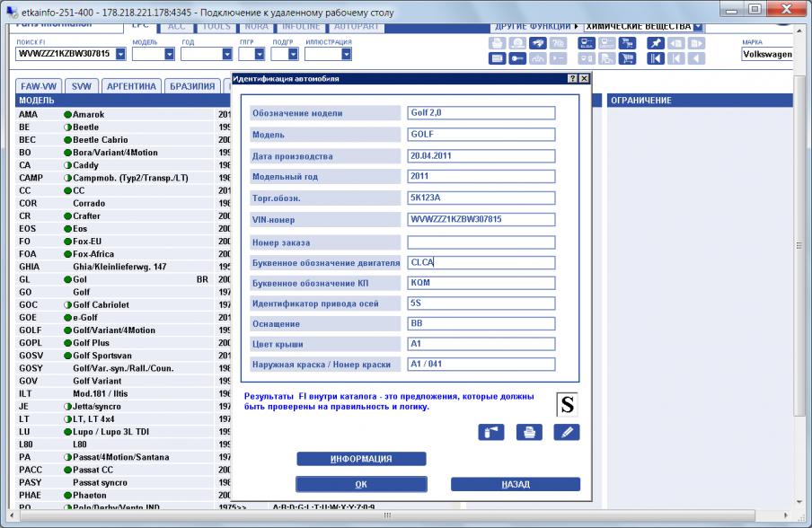
Task: Click the Обозначение модели field with Golf 2,0
Action: 481,113
